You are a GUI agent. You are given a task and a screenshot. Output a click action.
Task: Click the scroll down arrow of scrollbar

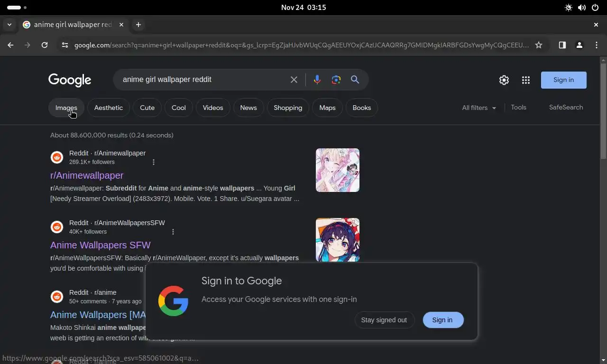(x=603, y=360)
